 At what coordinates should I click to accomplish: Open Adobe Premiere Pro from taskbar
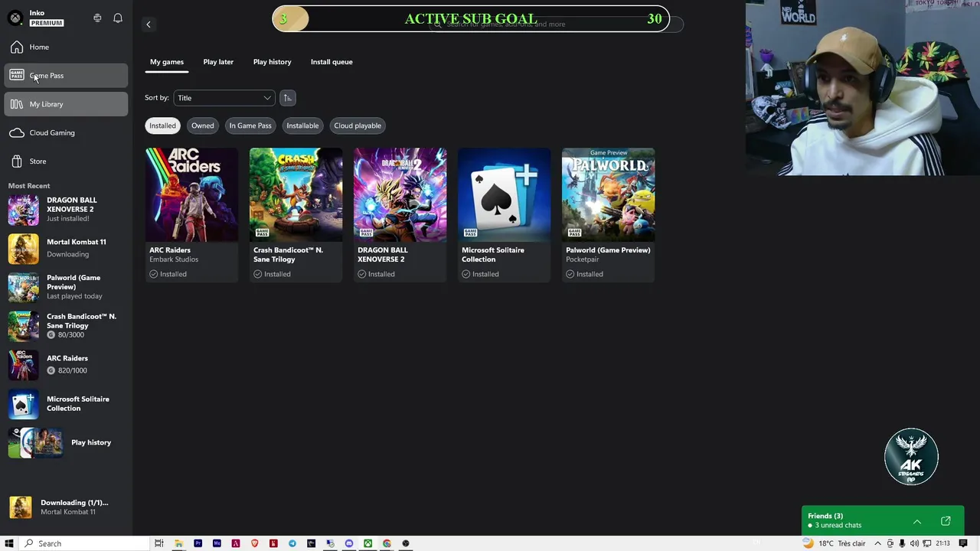[198, 543]
